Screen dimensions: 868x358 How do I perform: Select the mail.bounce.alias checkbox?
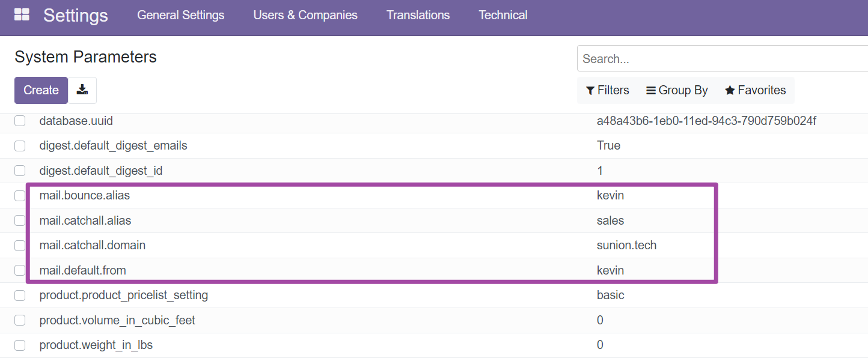(x=20, y=196)
